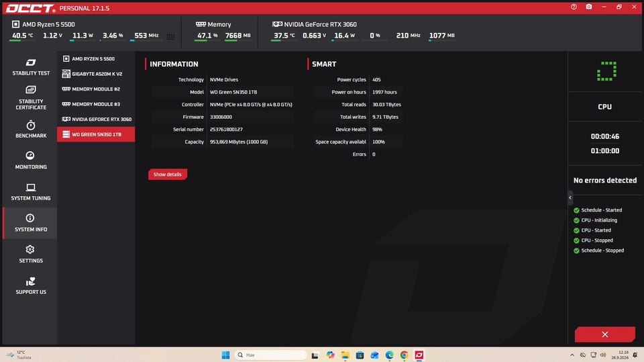
Task: Click the taskbar search box
Action: pyautogui.click(x=270, y=355)
